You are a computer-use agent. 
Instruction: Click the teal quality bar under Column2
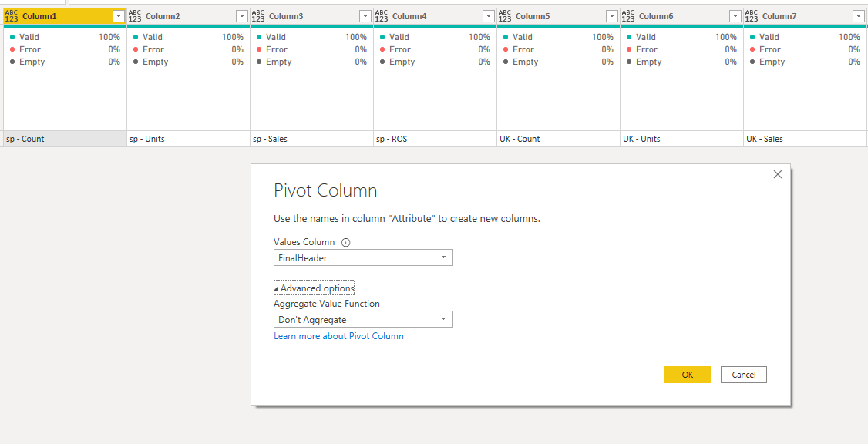[189, 26]
